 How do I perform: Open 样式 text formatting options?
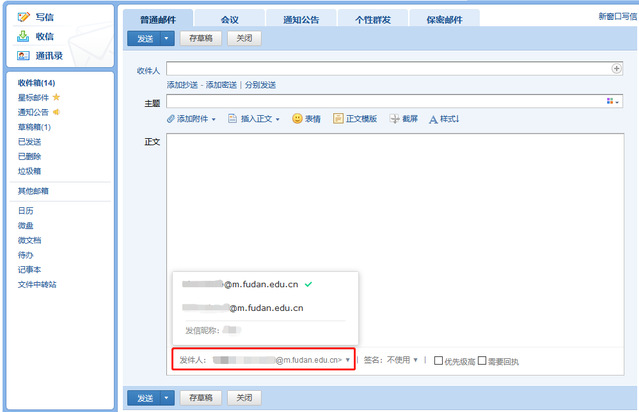434,119
